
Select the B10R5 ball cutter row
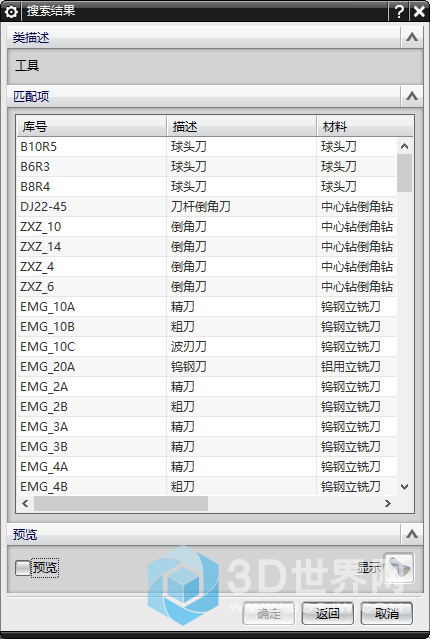(x=207, y=146)
